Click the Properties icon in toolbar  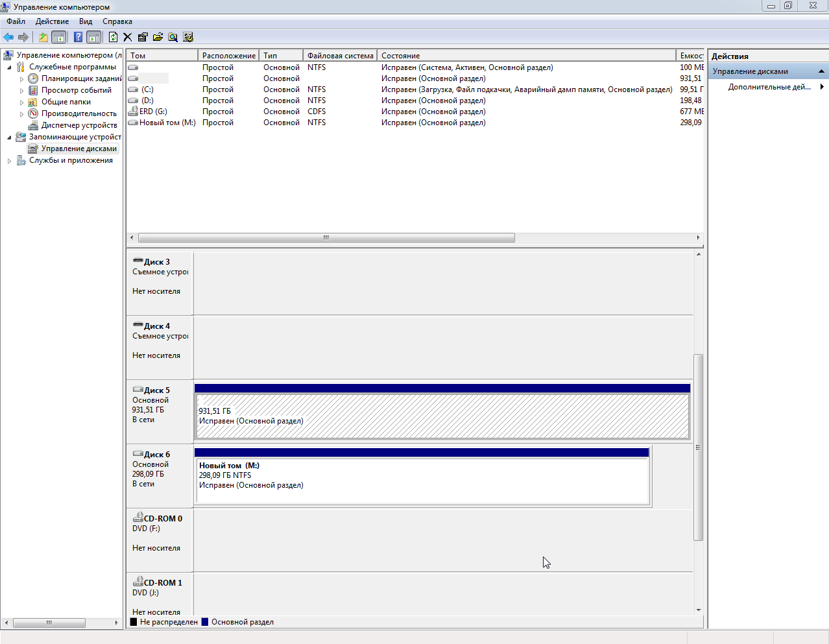pyautogui.click(x=143, y=38)
